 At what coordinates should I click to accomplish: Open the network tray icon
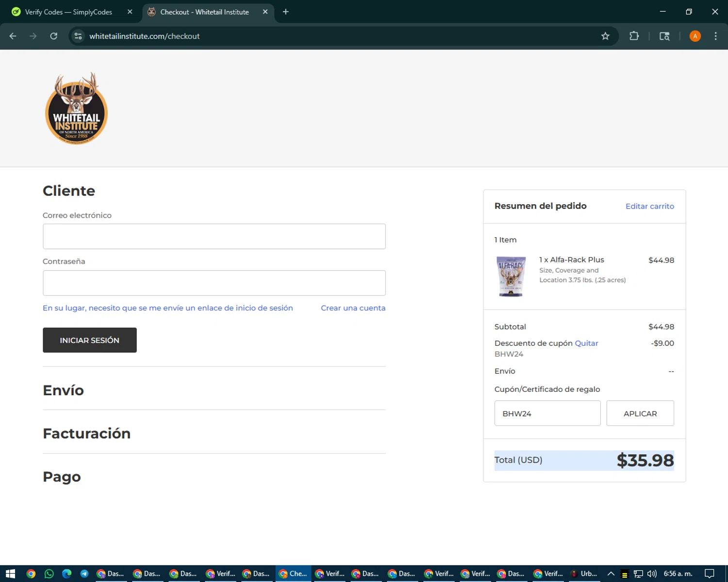coord(638,574)
